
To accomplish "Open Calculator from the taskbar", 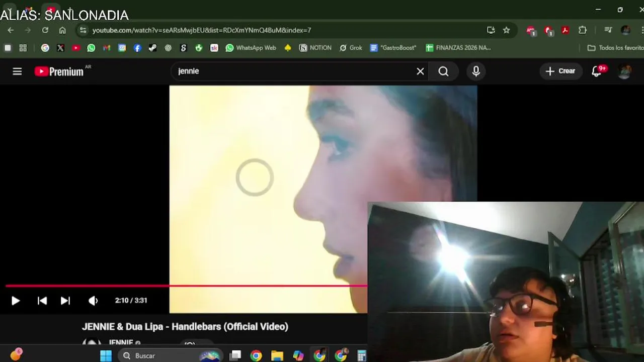I will [362, 356].
